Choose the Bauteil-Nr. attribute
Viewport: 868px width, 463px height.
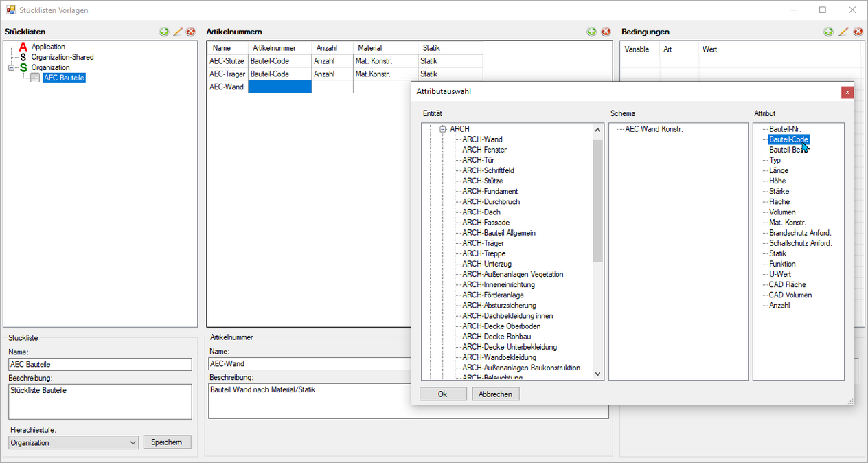(785, 129)
